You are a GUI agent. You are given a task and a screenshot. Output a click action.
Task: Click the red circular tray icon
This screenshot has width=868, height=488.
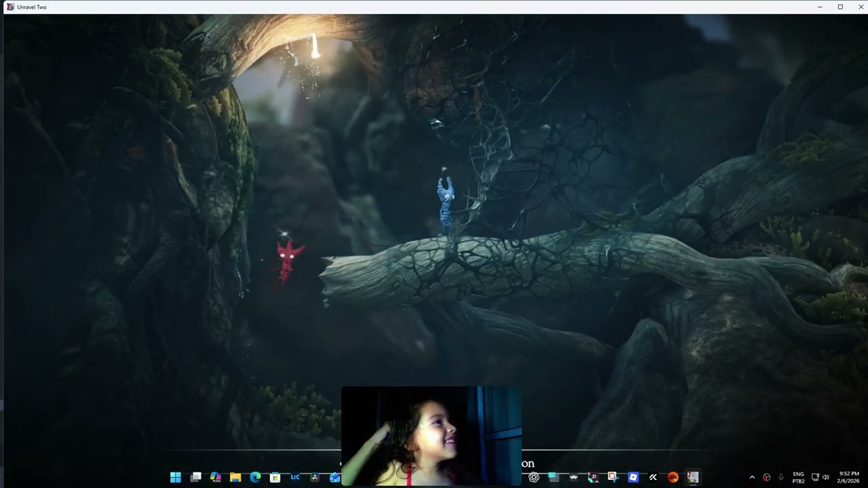click(x=767, y=477)
